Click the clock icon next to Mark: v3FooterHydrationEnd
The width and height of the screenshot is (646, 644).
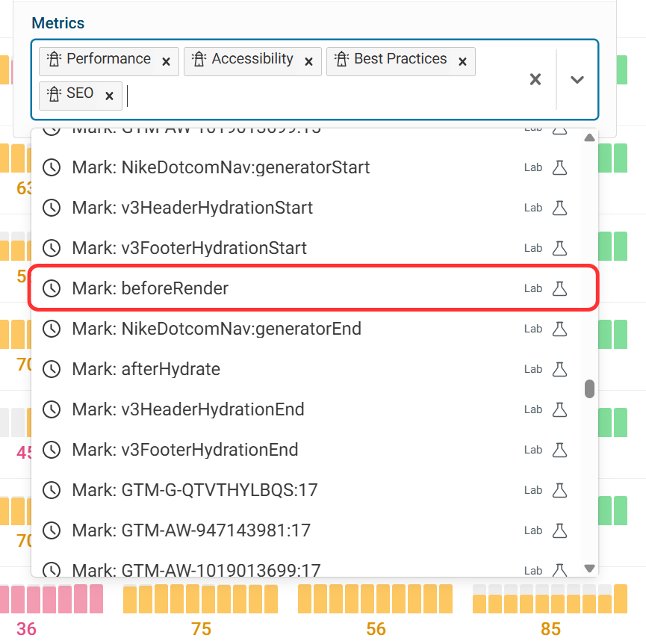tap(51, 450)
